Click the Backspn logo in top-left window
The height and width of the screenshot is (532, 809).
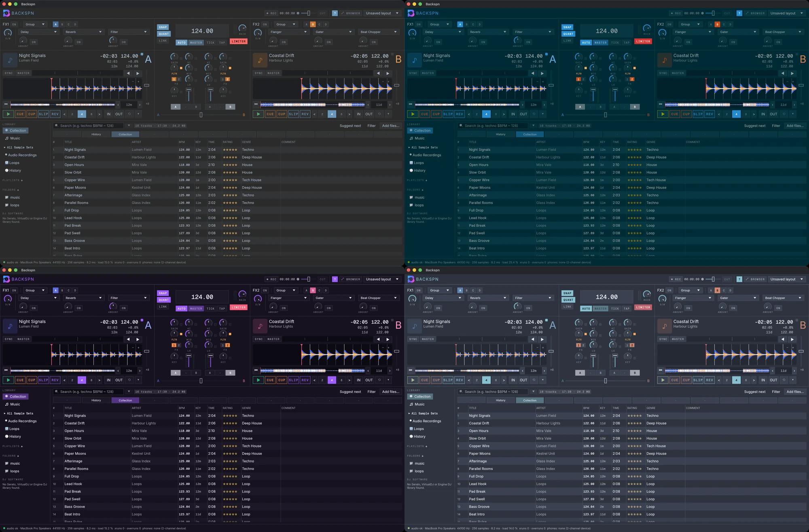click(6, 13)
